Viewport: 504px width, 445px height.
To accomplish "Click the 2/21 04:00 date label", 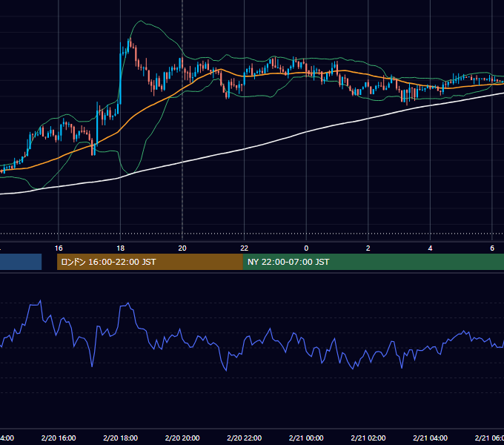I will (x=430, y=438).
